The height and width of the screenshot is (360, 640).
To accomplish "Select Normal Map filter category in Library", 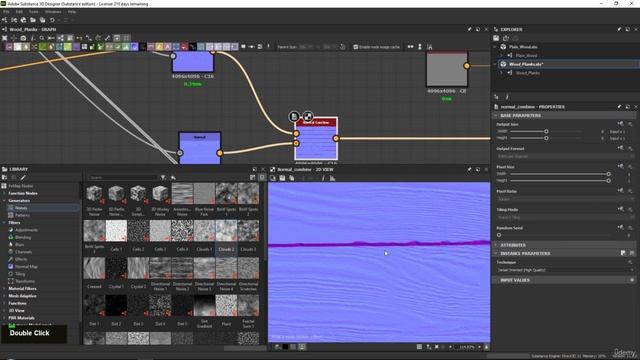I will [26, 267].
